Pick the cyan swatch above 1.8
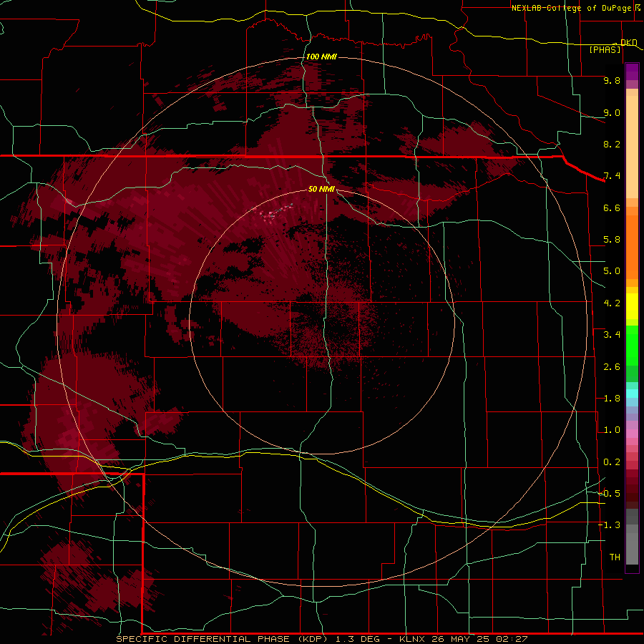The width and height of the screenshot is (644, 644). [632, 394]
